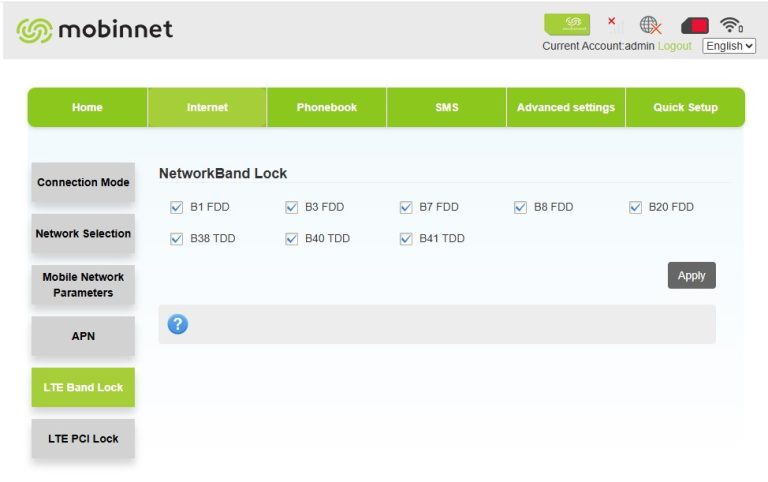Click the blue help question mark icon
The width and height of the screenshot is (768, 482).
pos(178,324)
